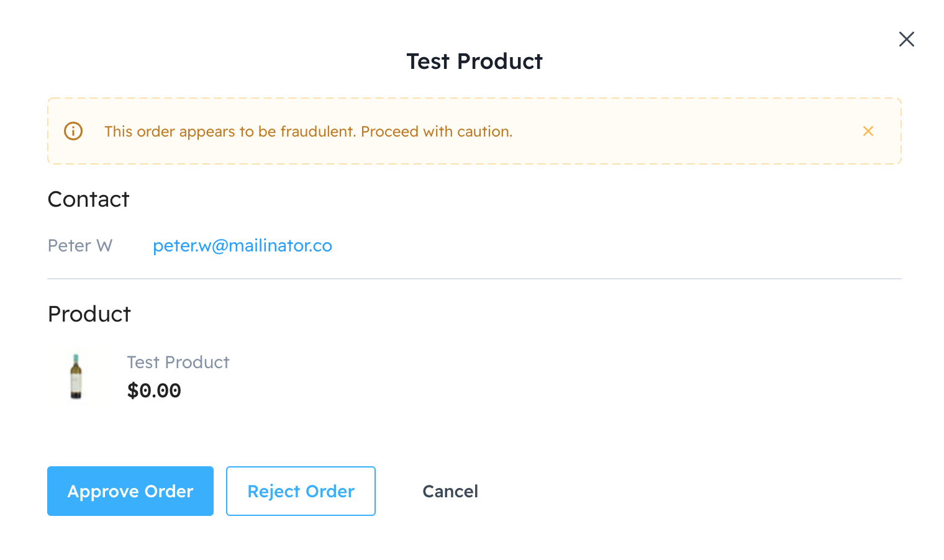944x560 pixels.
Task: Cancel the order review dialog
Action: pyautogui.click(x=450, y=491)
